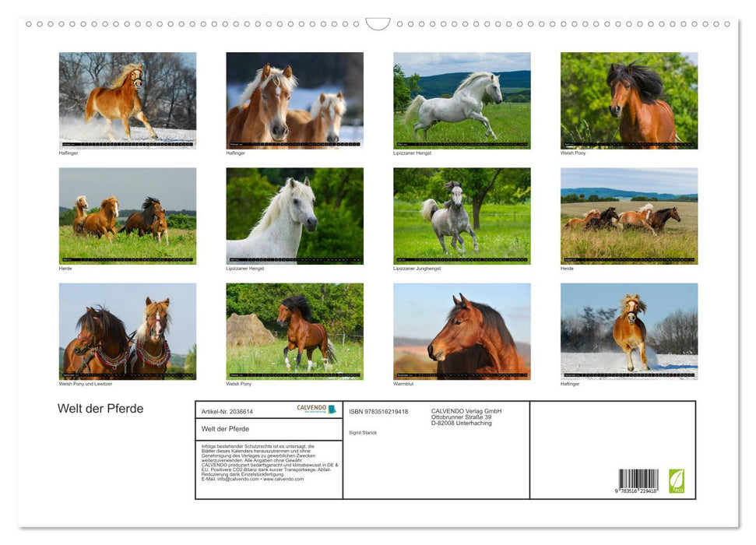Screen dimensions: 756x545
Task: Click the date strip on the Warmblut portrait image
Action: (x=461, y=374)
